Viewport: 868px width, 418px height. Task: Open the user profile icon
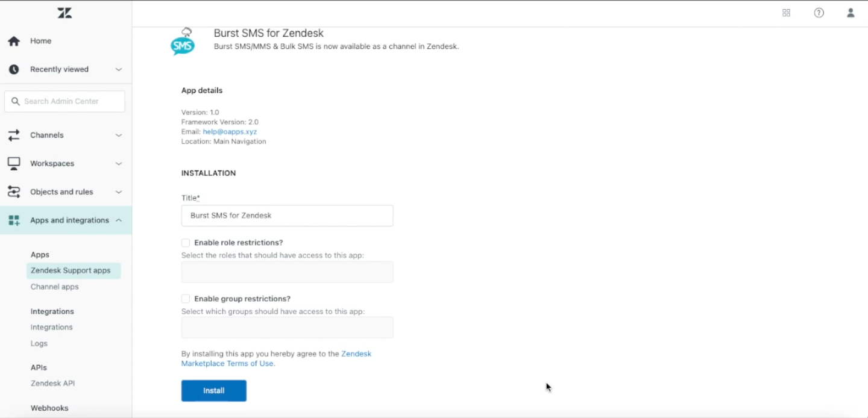(851, 13)
